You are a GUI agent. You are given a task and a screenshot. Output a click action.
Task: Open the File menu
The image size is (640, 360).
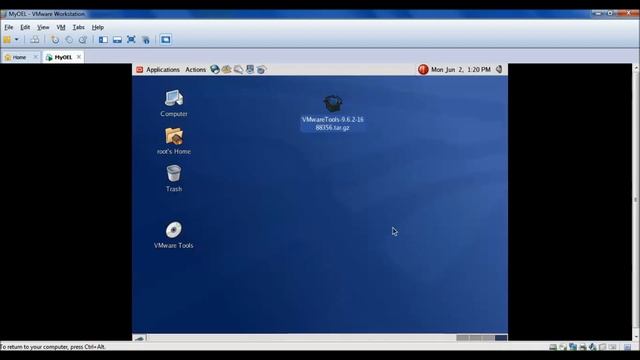pyautogui.click(x=9, y=27)
